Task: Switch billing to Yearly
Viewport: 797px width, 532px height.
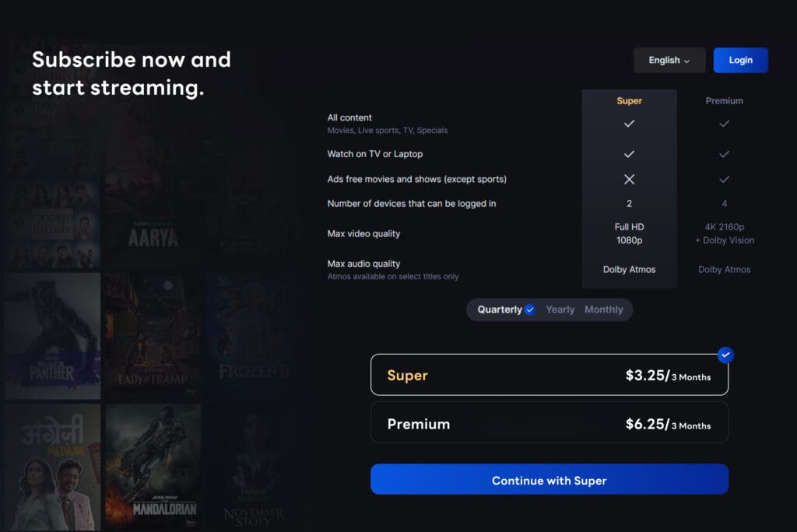Action: pos(560,310)
